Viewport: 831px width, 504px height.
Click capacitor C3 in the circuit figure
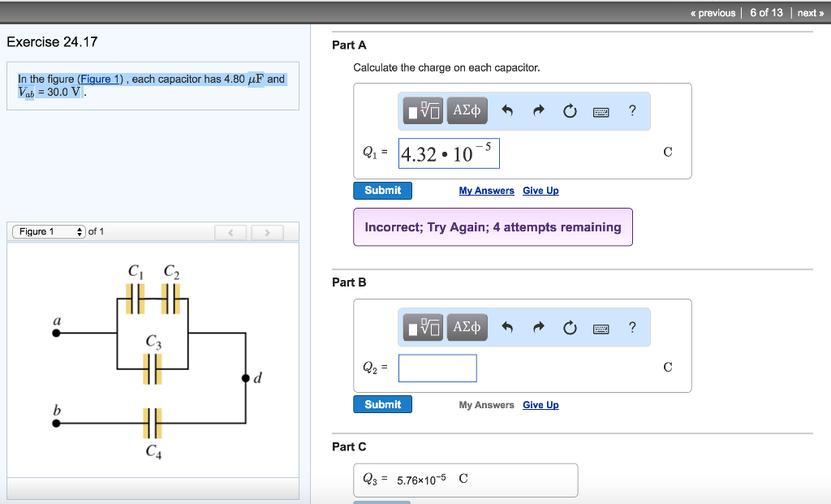click(x=153, y=368)
